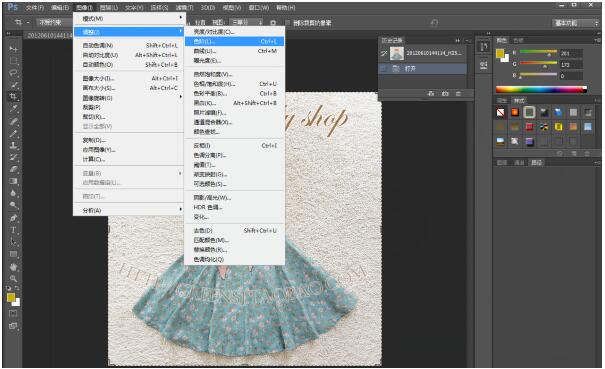Select the Blur tool
The image size is (605, 369).
(x=14, y=193)
